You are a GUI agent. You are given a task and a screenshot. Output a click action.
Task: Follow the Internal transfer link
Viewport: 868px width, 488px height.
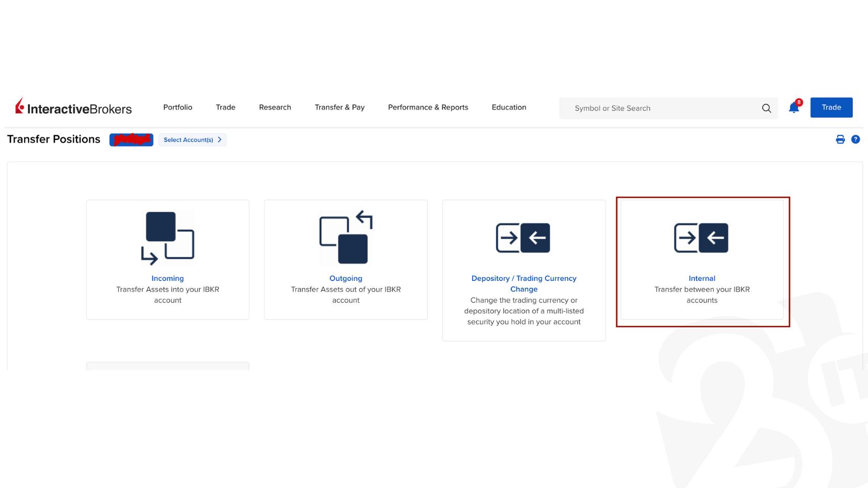pos(702,278)
